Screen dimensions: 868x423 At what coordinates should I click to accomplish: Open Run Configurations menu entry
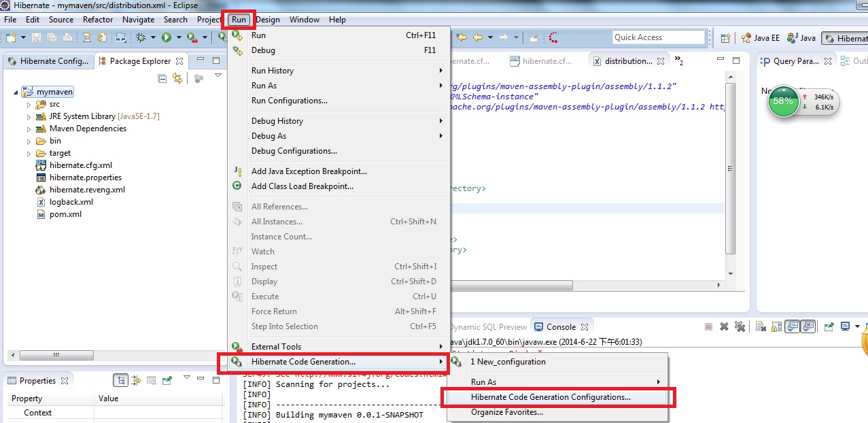[338, 101]
